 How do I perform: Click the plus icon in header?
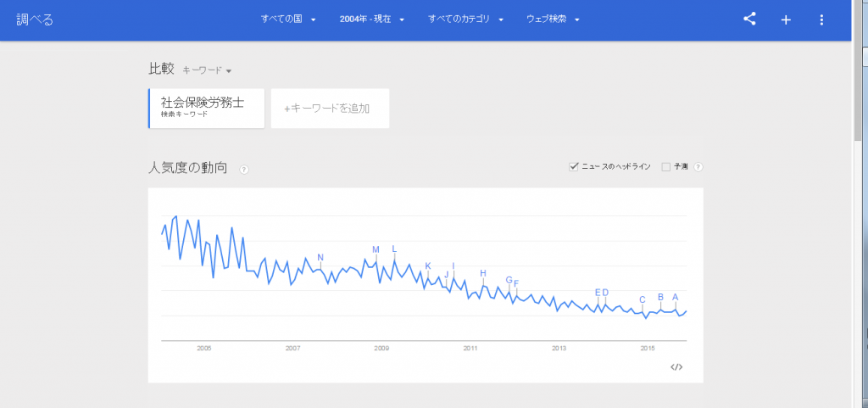pos(786,20)
